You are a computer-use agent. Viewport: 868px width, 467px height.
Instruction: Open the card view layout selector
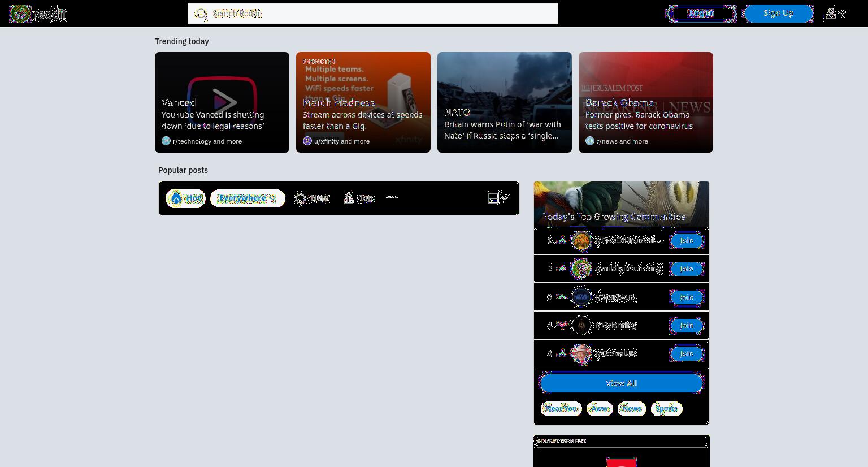pyautogui.click(x=498, y=198)
